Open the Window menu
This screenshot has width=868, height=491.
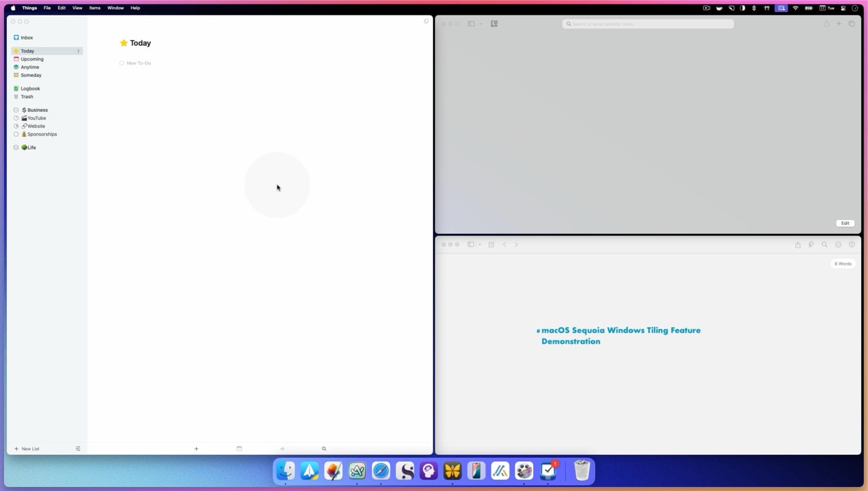point(115,8)
